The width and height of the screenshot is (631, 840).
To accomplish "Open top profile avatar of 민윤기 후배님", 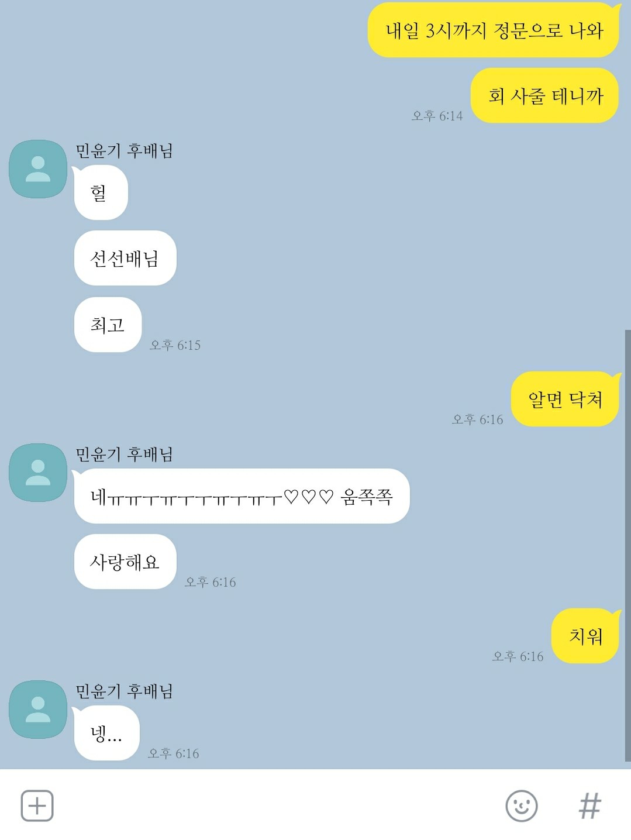I will (x=38, y=169).
